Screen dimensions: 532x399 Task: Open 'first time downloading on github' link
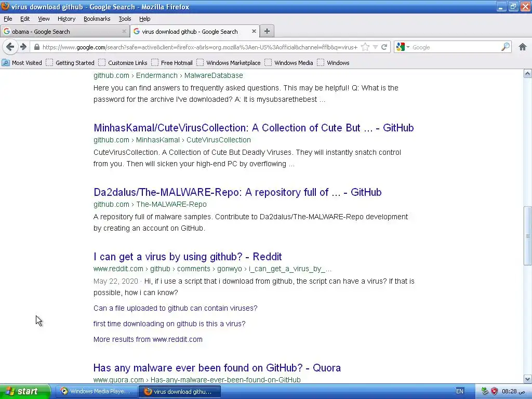169,324
